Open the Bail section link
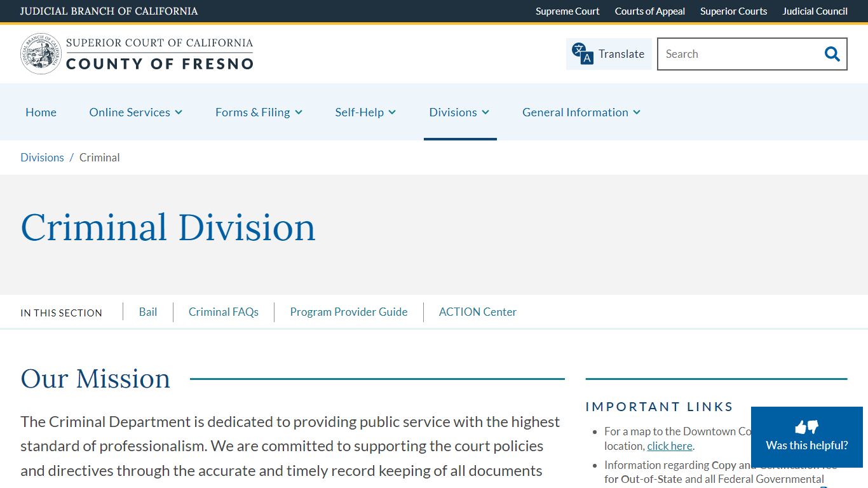 point(148,312)
